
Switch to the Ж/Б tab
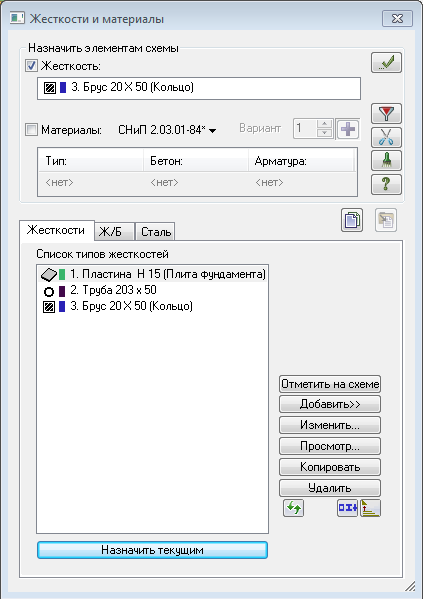114,232
